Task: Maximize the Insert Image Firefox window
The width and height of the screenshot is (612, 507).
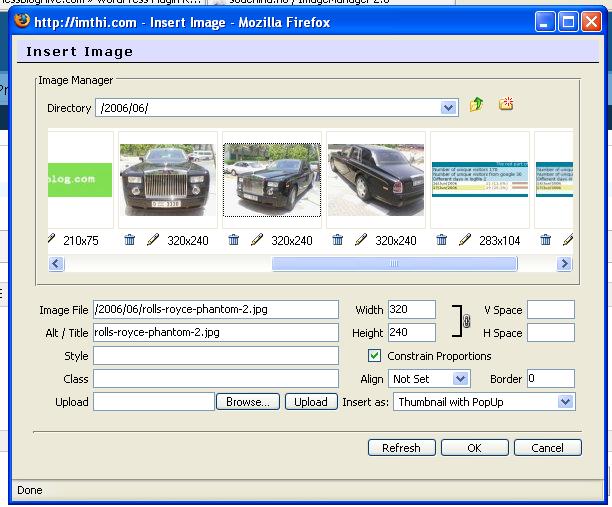Action: click(568, 21)
